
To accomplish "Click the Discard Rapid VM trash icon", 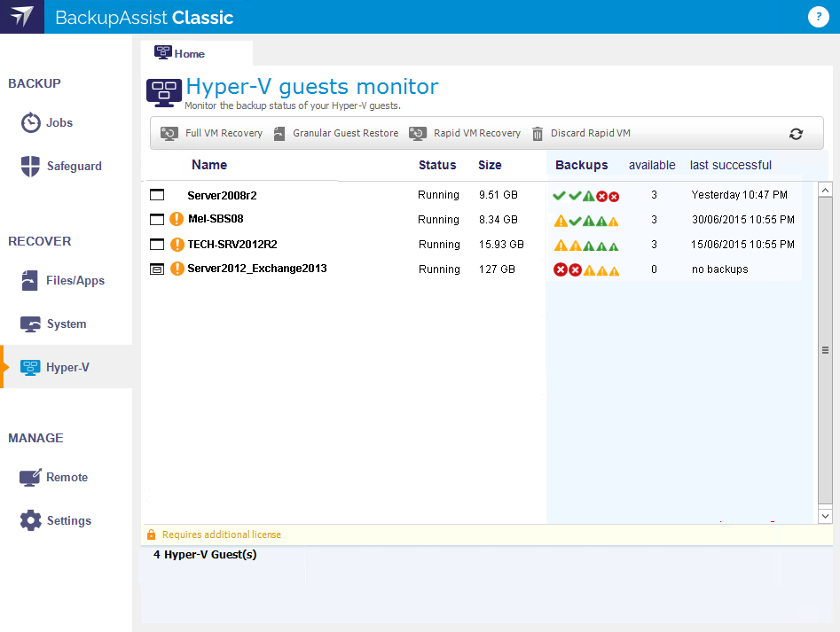I will (x=538, y=134).
